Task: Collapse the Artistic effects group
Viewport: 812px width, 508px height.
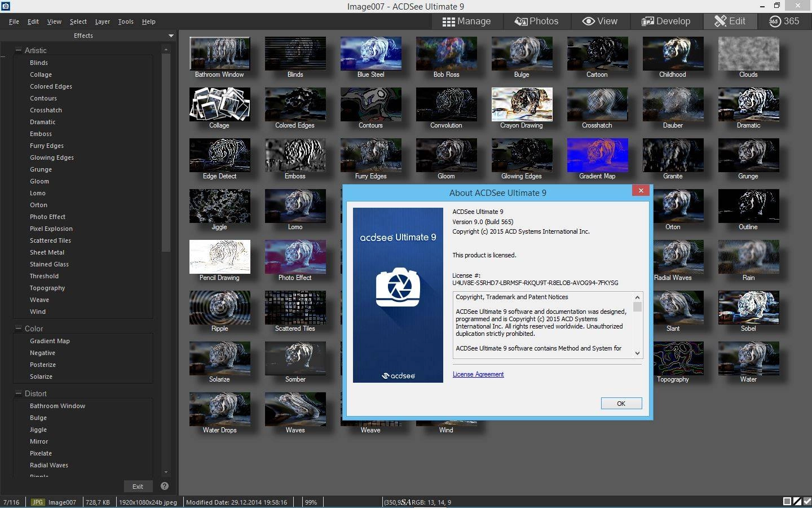Action: point(18,50)
